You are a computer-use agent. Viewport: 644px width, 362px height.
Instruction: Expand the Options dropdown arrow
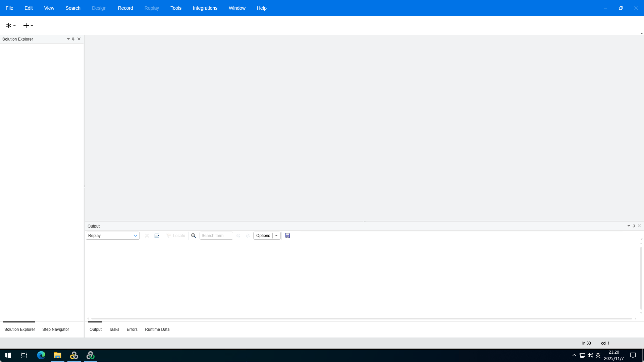(276, 236)
